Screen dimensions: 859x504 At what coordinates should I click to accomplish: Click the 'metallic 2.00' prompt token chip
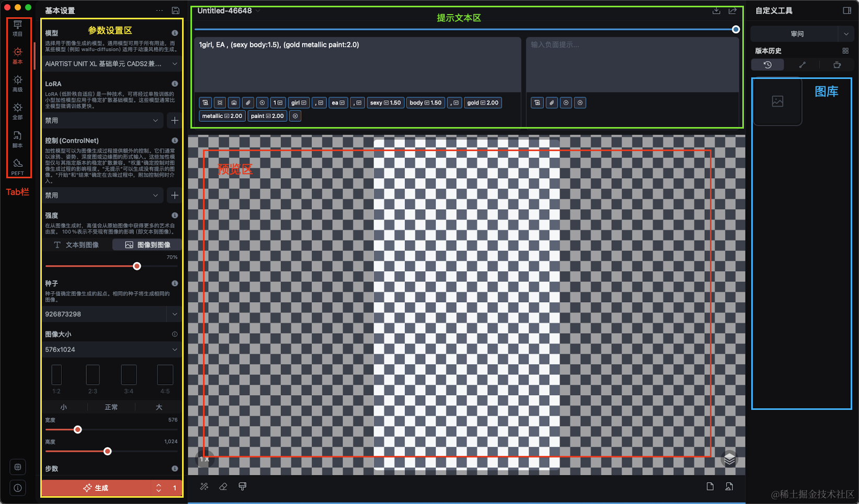tap(222, 116)
